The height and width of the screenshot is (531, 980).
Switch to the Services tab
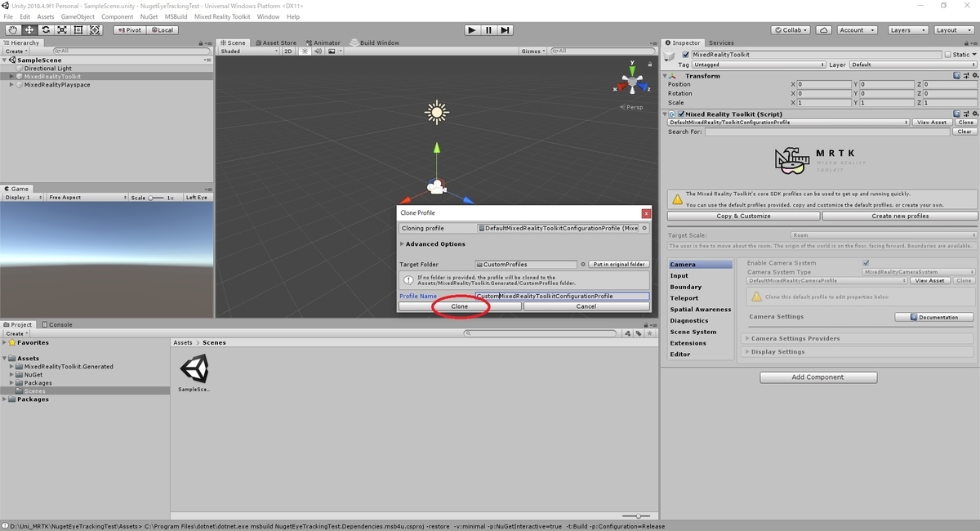click(x=721, y=42)
